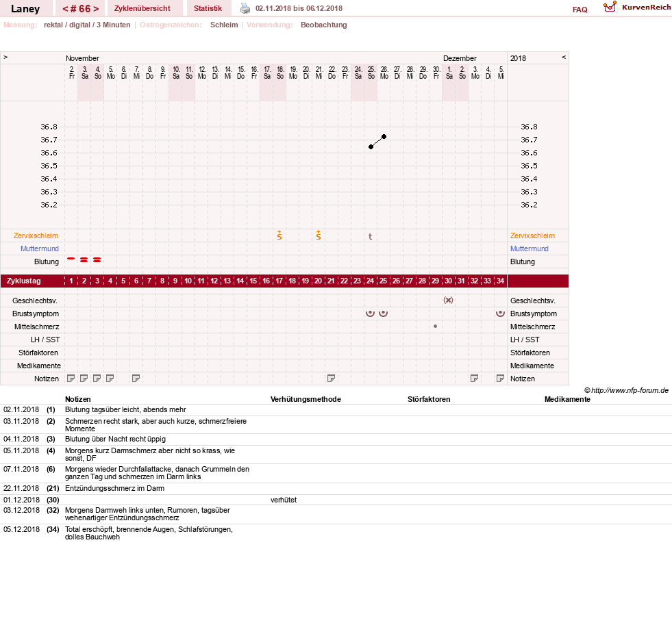Click the bleeding marker on cycle day 2
Viewport: 672px width, 638px height.
[x=84, y=260]
